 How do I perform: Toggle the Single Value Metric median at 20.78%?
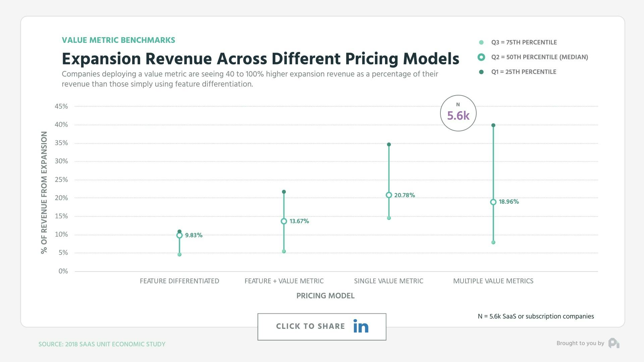tap(389, 195)
